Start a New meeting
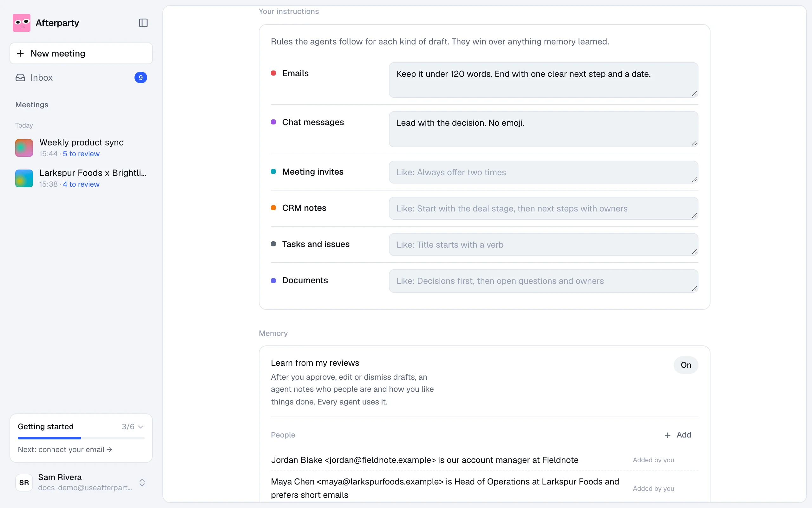This screenshot has width=812, height=508. (81, 53)
